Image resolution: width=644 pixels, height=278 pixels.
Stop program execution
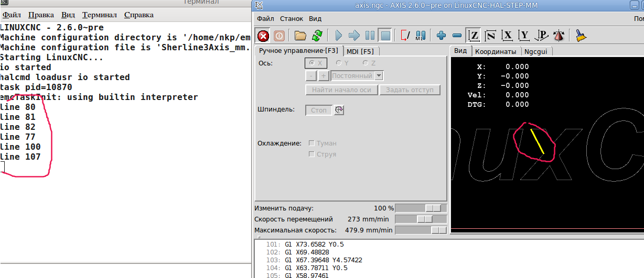385,36
